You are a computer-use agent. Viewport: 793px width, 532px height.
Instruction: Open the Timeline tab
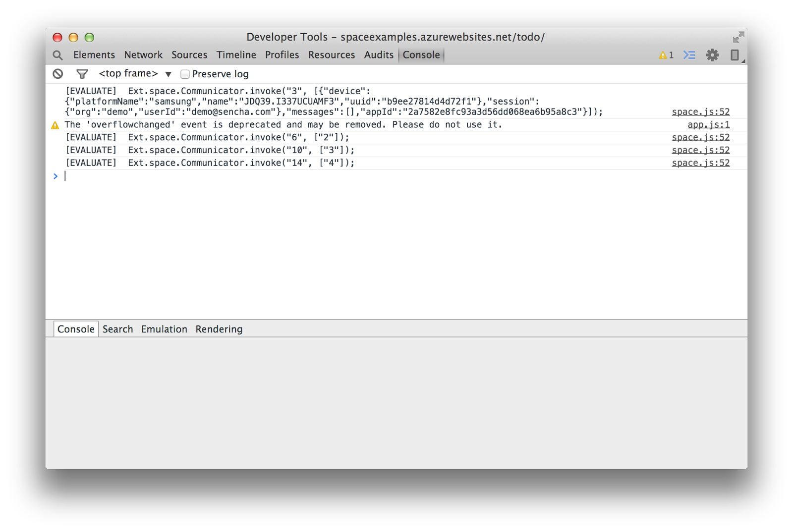[x=236, y=55]
